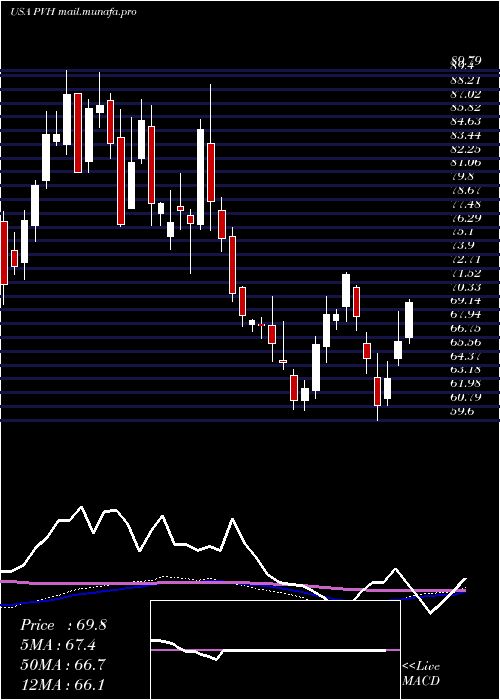Click the 69.14 price label

[465, 301]
